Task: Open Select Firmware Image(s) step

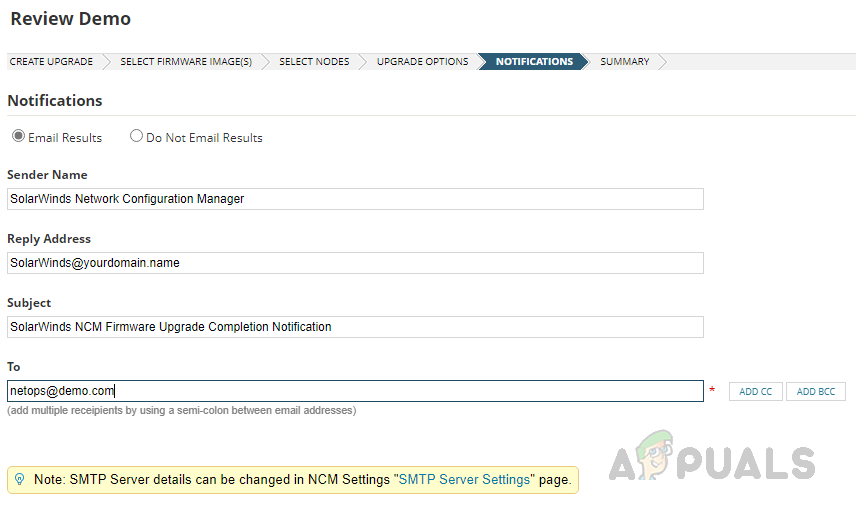Action: [x=186, y=62]
